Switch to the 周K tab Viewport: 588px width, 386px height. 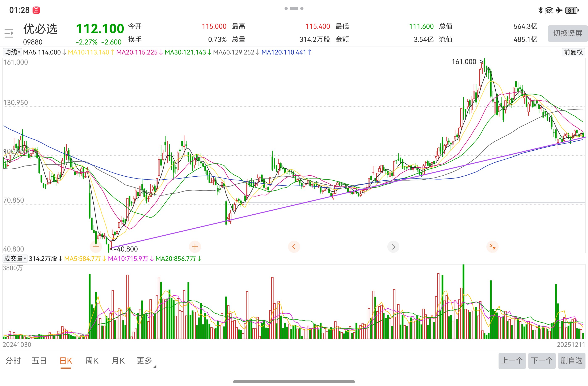pos(92,361)
